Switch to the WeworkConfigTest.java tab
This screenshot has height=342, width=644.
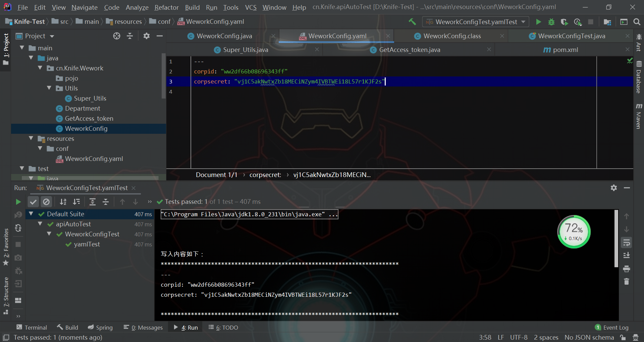click(571, 36)
